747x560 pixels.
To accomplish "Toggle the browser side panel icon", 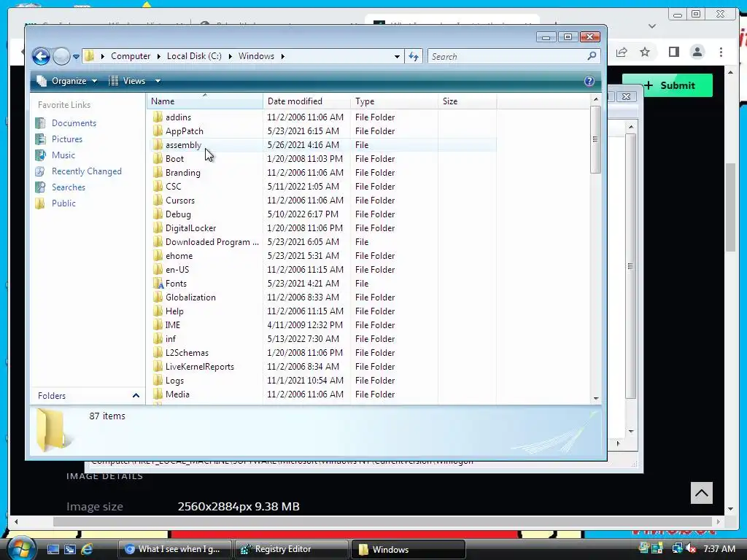I will (x=673, y=52).
